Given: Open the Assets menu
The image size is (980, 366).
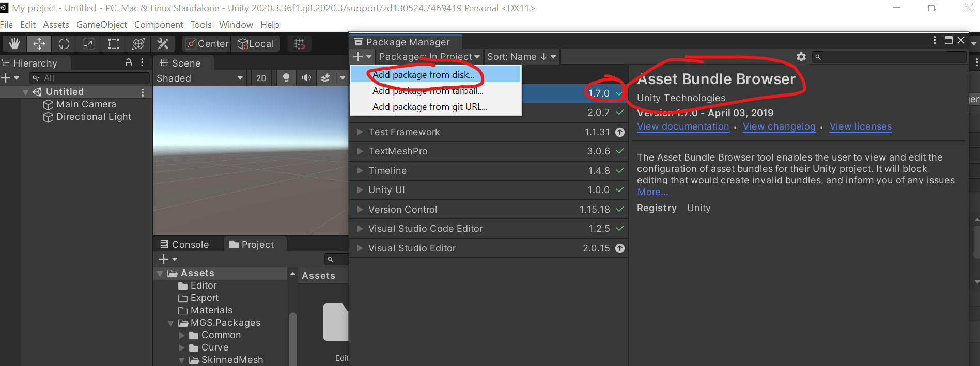Looking at the screenshot, I should (x=56, y=24).
